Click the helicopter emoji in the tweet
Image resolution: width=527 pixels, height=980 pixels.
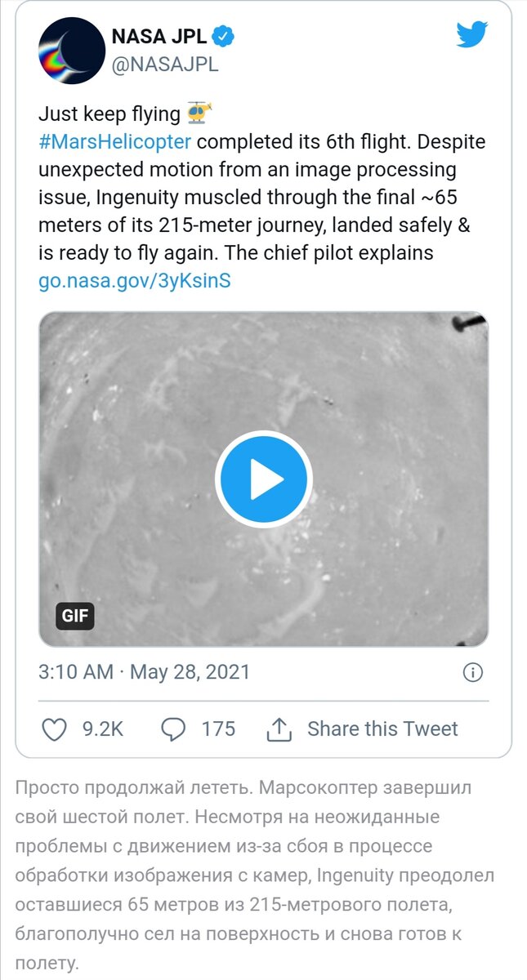coord(199,112)
